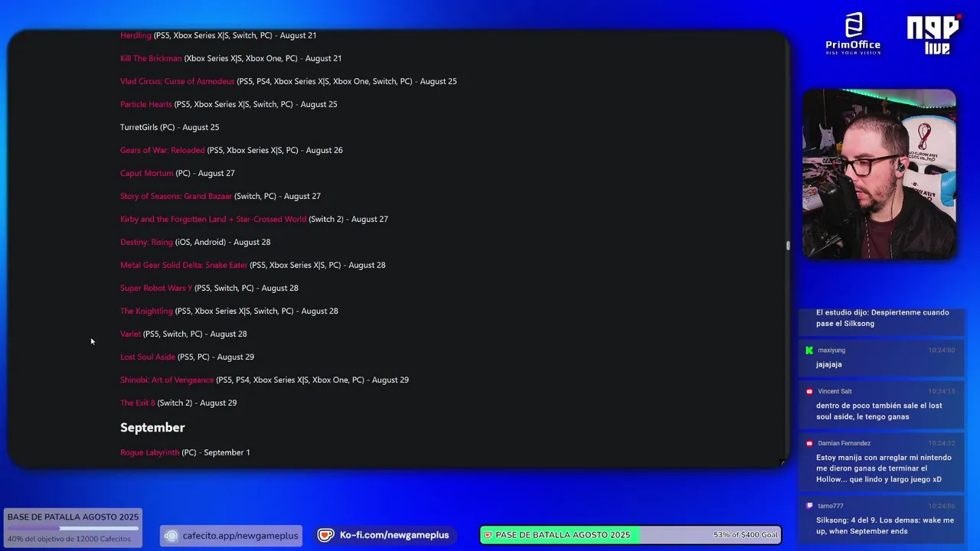The image size is (980, 551).
Task: Click the cafecito.app/newgameplus banner
Action: tap(231, 536)
